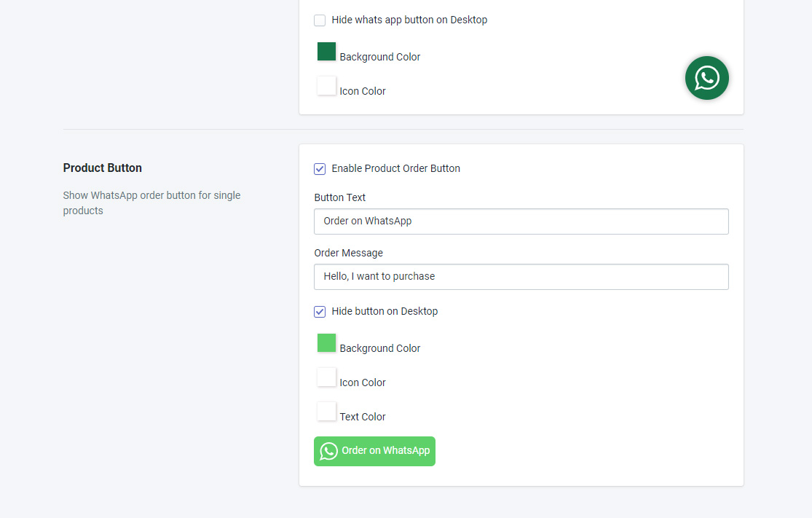The height and width of the screenshot is (518, 812).
Task: Tick the Hide whats app button on Desktop checkbox
Action: (320, 20)
